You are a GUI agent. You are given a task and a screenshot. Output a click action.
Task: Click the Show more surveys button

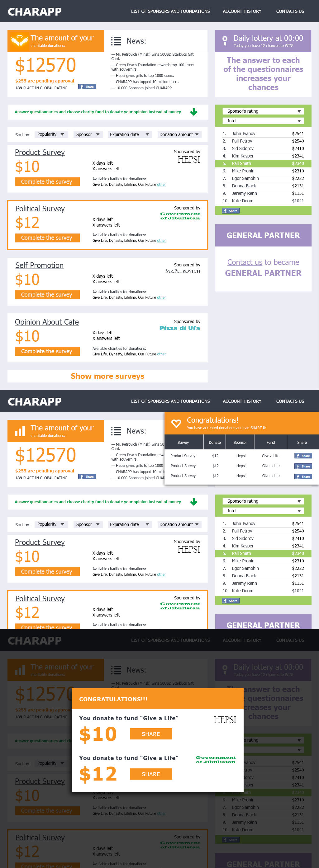point(107,376)
